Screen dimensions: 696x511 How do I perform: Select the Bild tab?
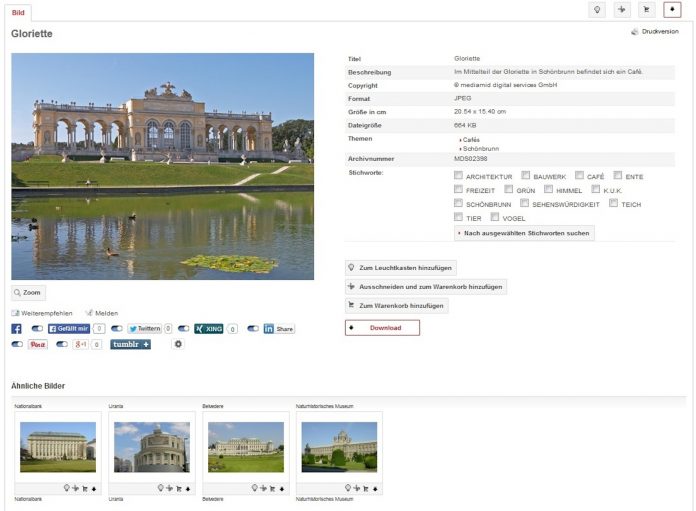point(18,12)
